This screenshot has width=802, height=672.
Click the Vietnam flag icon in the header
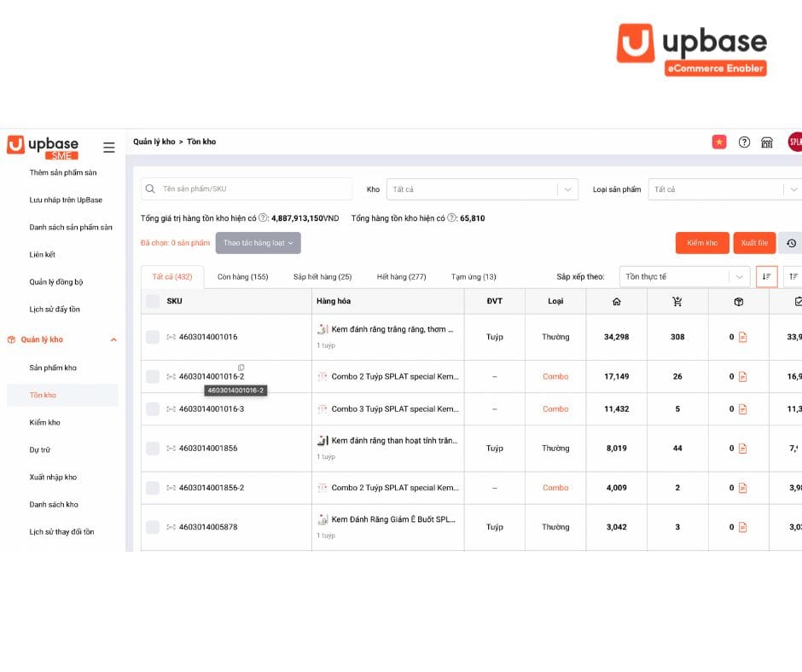719,142
